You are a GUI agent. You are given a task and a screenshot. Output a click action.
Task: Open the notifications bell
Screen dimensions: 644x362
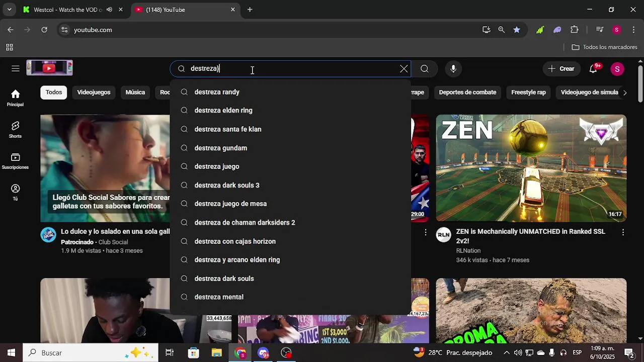594,69
